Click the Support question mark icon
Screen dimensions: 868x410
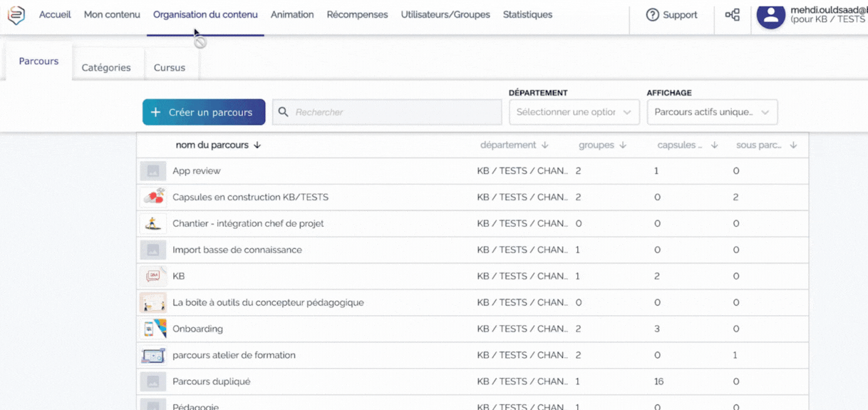(x=652, y=15)
